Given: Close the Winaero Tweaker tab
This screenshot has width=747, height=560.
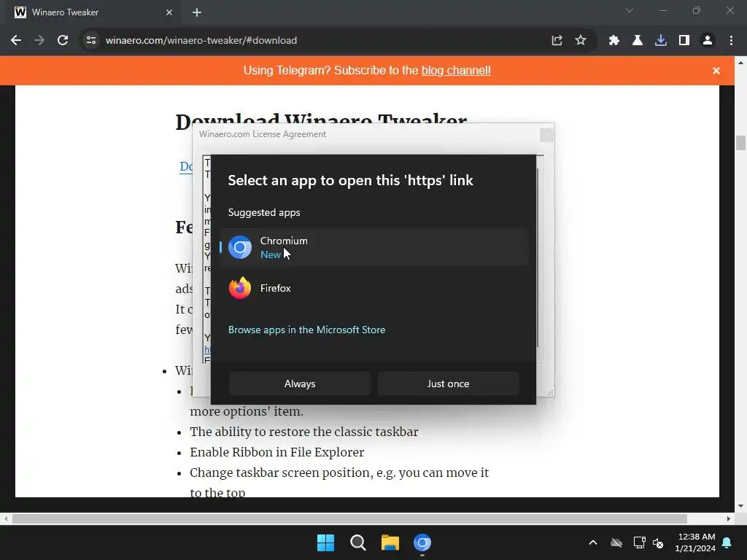Looking at the screenshot, I should point(169,12).
